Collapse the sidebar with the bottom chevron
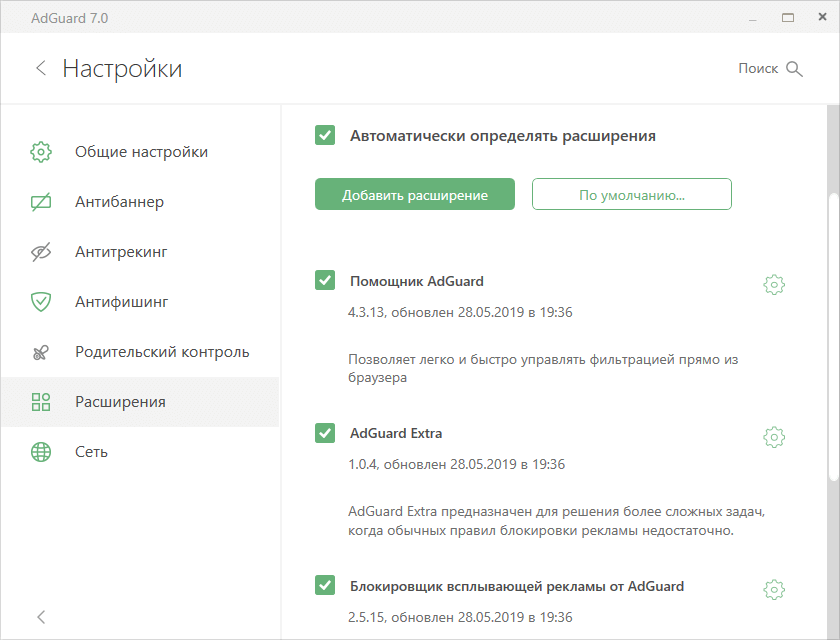Screen dimensions: 840x640 pos(40,617)
